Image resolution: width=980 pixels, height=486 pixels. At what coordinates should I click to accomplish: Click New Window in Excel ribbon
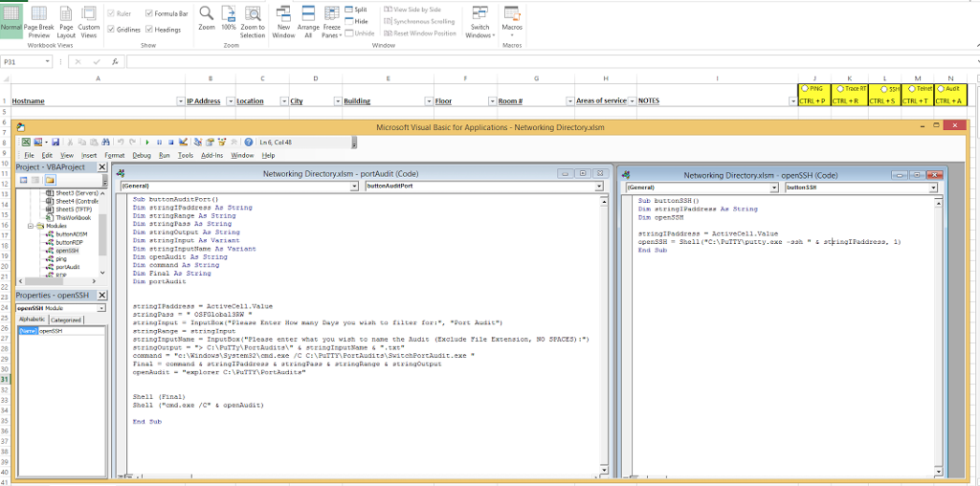pos(283,21)
